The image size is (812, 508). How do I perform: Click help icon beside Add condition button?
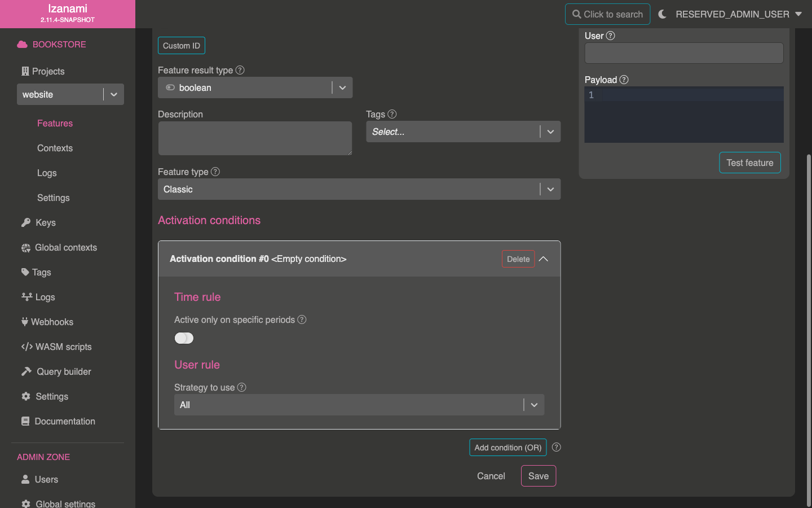click(556, 447)
